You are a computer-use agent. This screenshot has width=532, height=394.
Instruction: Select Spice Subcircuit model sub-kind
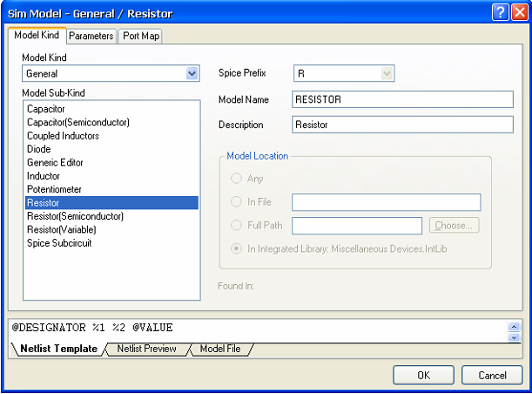point(59,243)
